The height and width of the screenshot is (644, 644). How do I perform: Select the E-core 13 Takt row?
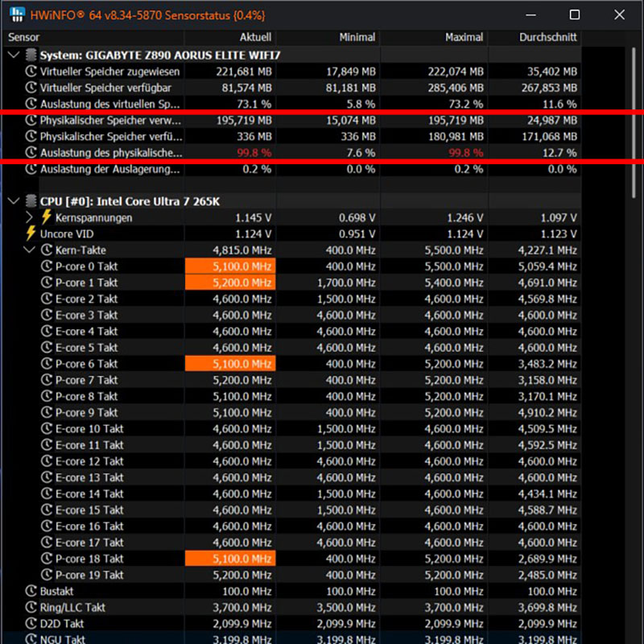291,477
